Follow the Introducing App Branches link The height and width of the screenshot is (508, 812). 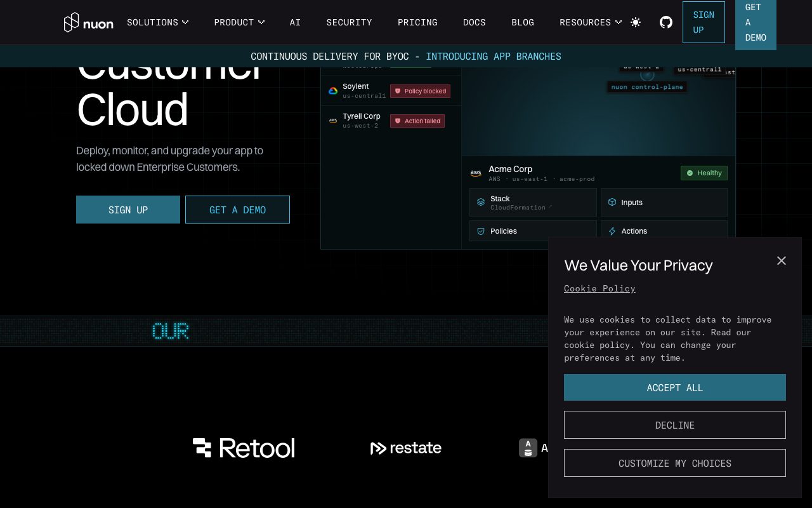(494, 56)
